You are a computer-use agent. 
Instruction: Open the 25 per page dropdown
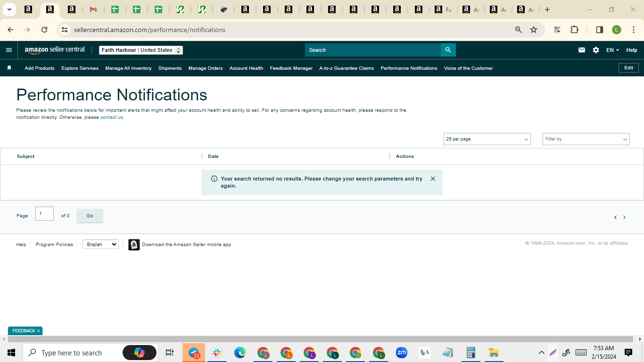click(487, 139)
